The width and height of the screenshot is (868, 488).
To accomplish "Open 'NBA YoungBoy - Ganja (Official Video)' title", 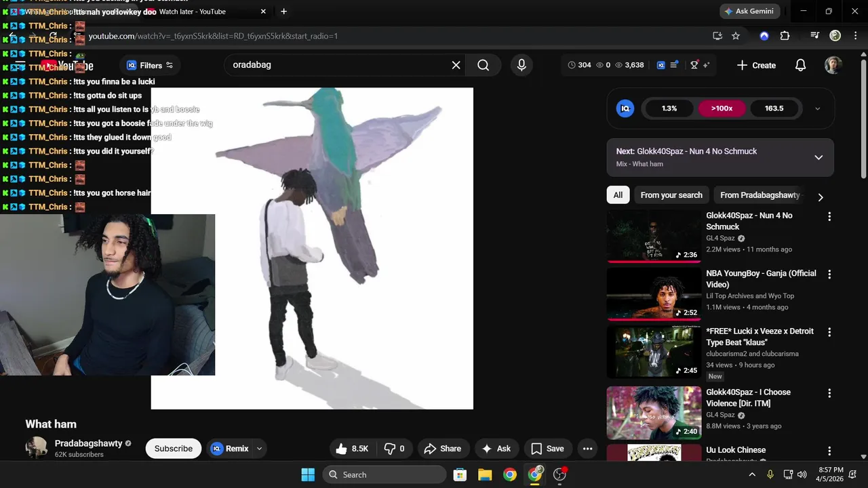I will click(x=761, y=279).
